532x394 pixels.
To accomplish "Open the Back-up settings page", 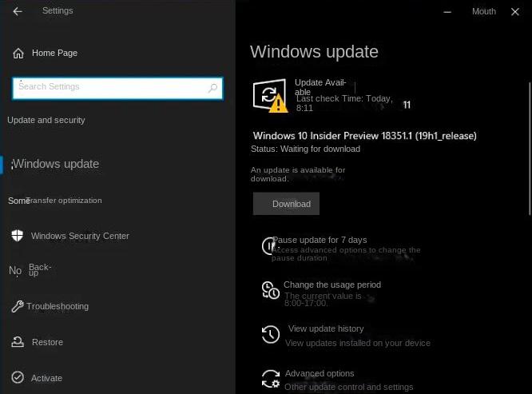I will [38, 270].
